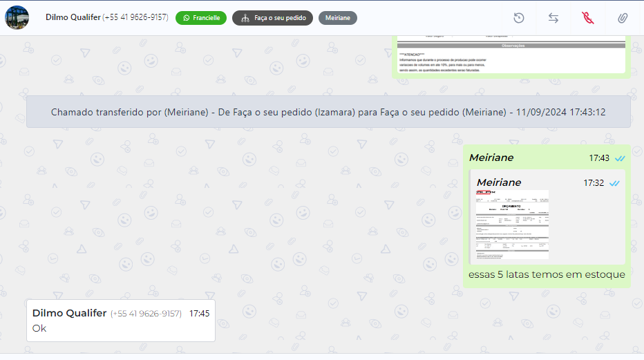Screen dimensions: 644x360
Task: End the call with red phone icon
Action: tap(588, 18)
